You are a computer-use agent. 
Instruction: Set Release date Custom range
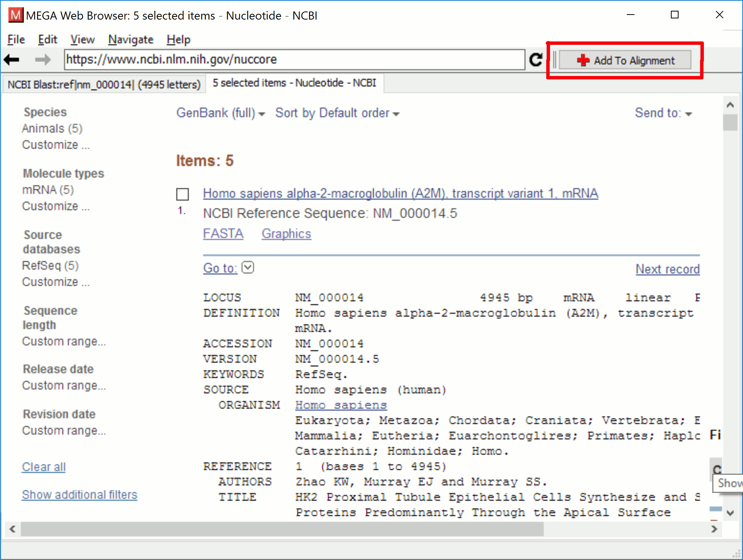coord(64,385)
